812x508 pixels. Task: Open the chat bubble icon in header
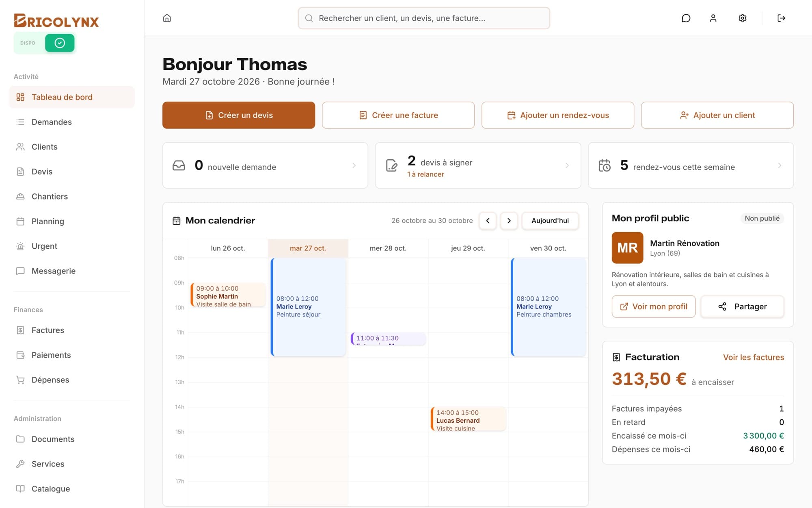(x=686, y=18)
